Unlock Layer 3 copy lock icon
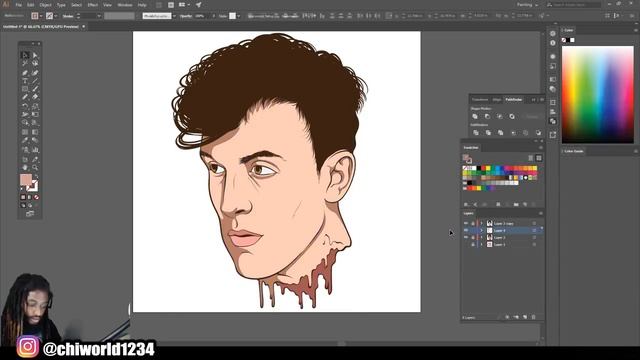The height and width of the screenshot is (360, 640). pyautogui.click(x=473, y=223)
